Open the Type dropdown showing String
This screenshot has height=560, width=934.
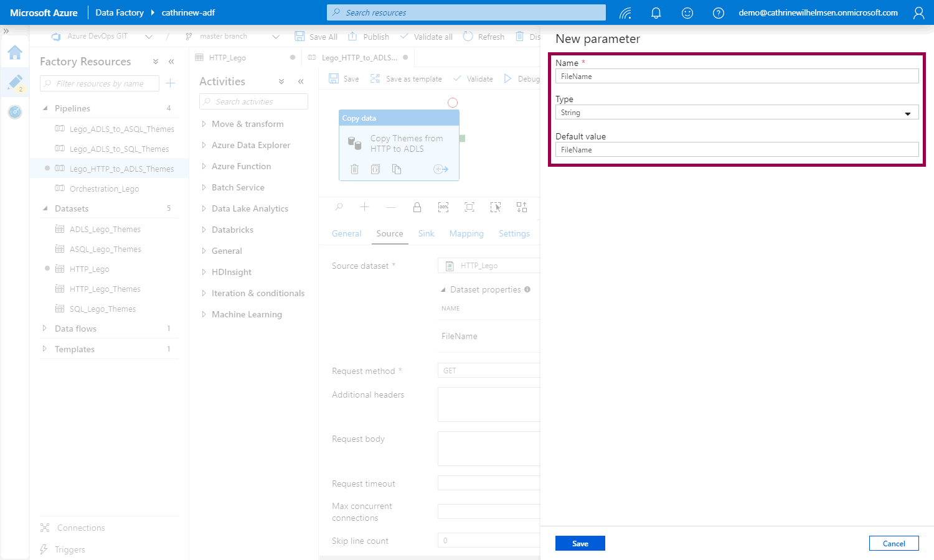[x=737, y=113]
